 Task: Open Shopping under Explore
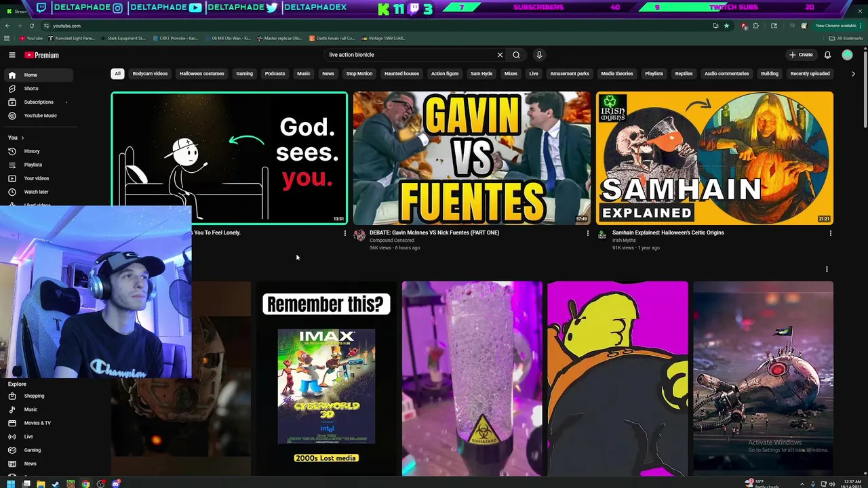(x=39, y=396)
